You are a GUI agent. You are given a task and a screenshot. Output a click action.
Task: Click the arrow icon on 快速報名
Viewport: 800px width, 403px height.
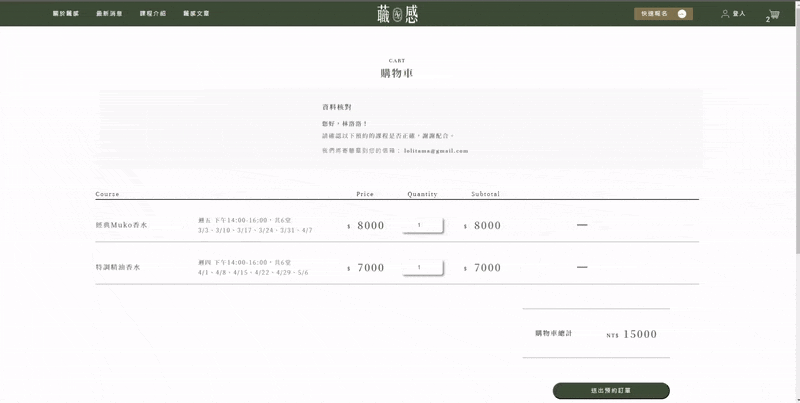tap(682, 14)
